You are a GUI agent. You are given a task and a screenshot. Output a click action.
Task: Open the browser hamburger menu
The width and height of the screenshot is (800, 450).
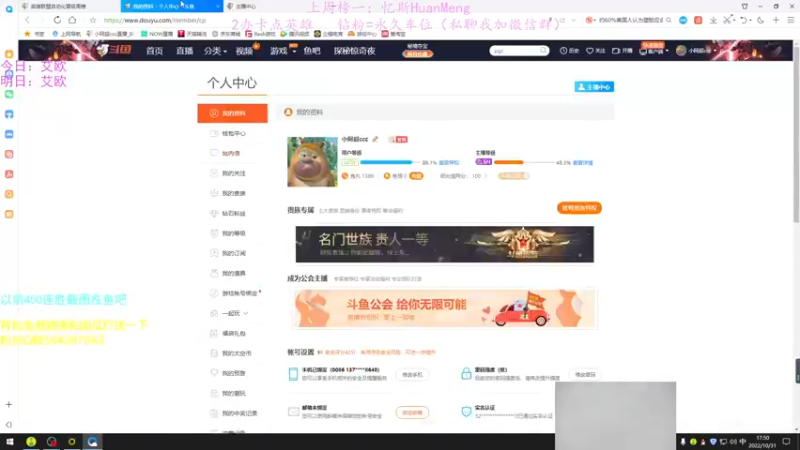point(790,20)
